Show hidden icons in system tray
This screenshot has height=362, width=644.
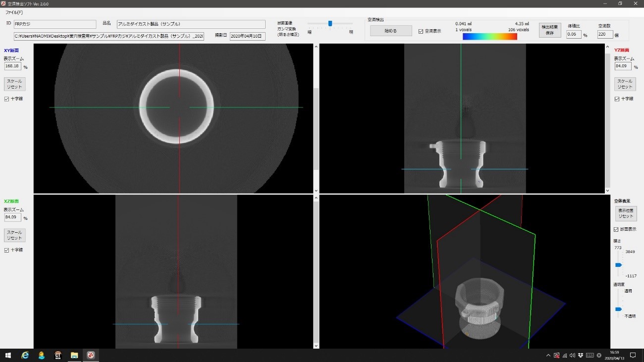[548, 355]
